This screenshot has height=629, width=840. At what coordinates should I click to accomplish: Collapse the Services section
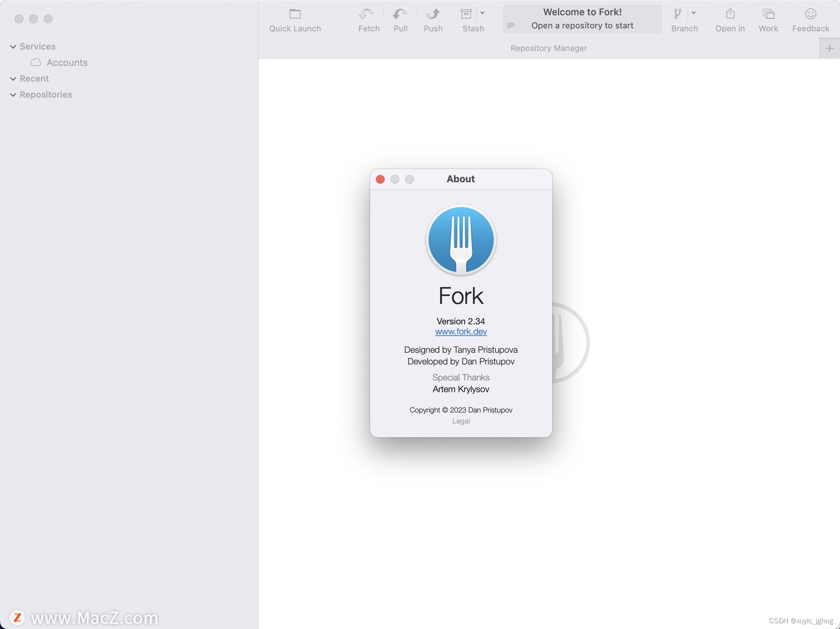pyautogui.click(x=13, y=46)
